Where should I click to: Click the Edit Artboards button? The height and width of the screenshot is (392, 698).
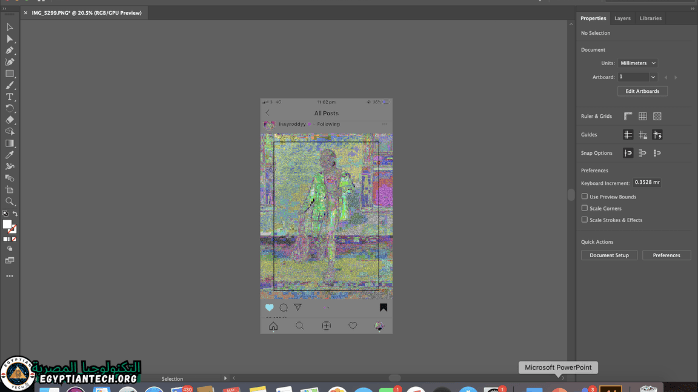click(x=642, y=91)
